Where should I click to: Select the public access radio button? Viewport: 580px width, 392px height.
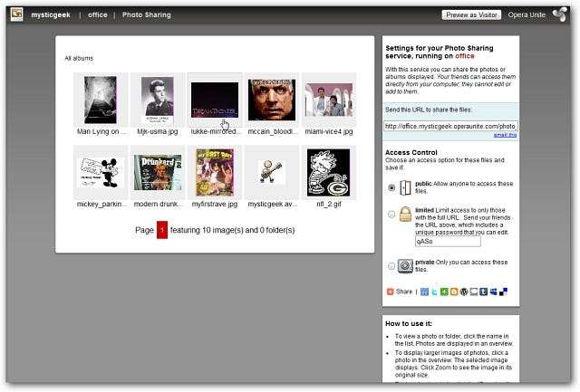[x=391, y=187]
